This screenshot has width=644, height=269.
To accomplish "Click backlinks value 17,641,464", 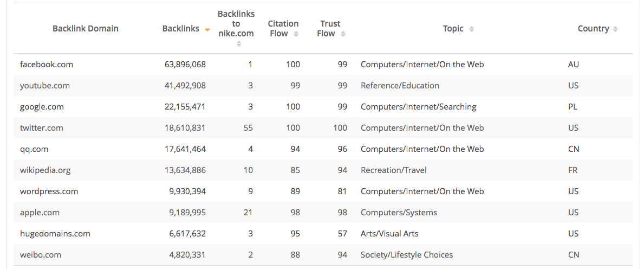I will pos(185,149).
